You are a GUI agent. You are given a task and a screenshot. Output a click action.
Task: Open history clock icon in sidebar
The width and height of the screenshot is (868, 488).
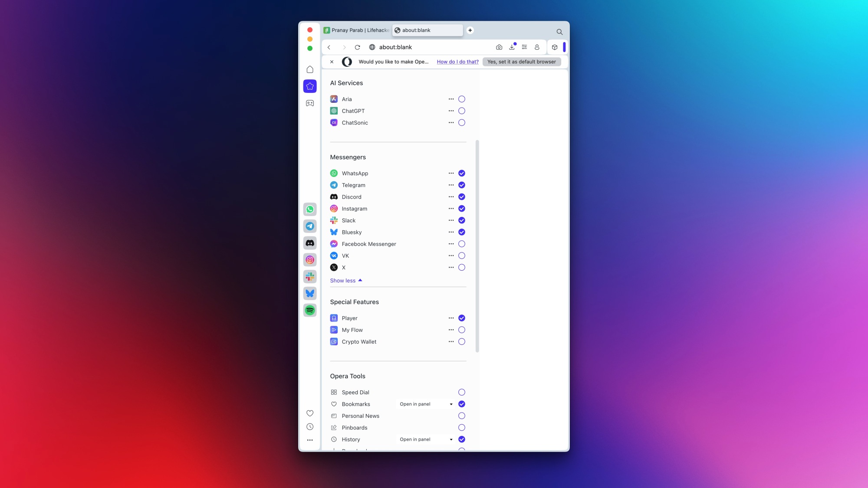[310, 427]
